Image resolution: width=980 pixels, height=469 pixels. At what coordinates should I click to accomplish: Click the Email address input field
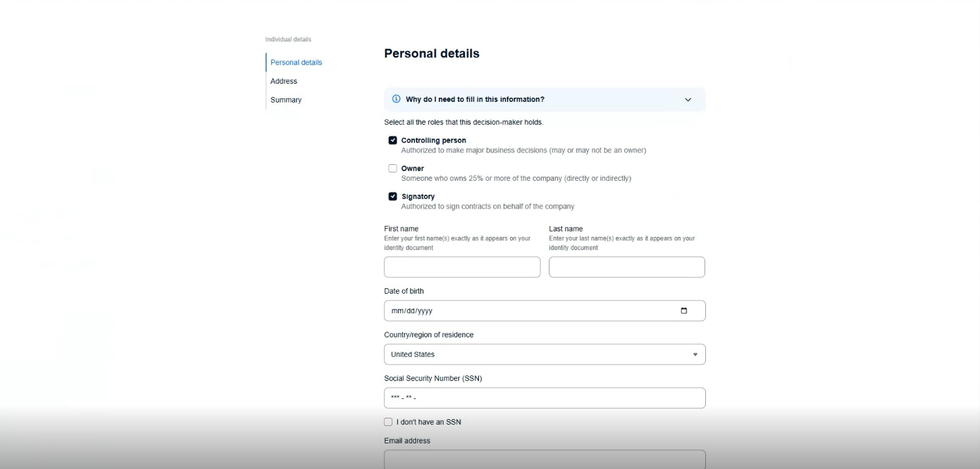coord(545,459)
